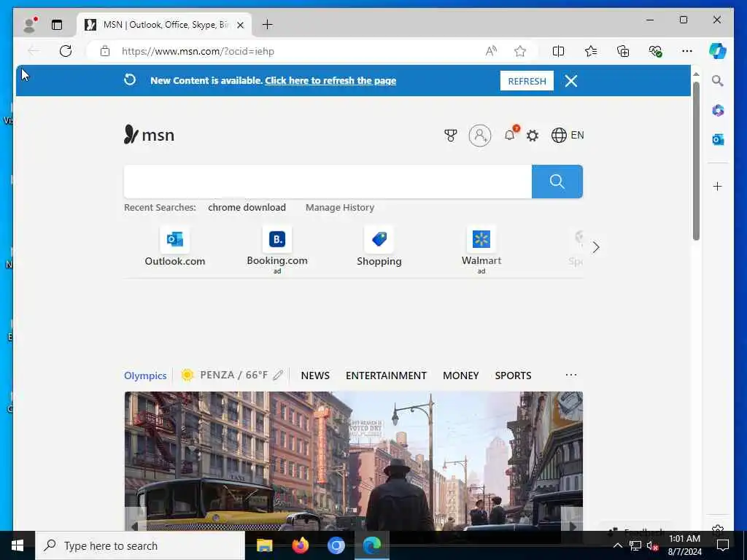Open Microsoft Rewards trophy icon
Screen dimensions: 747x560
(450, 136)
